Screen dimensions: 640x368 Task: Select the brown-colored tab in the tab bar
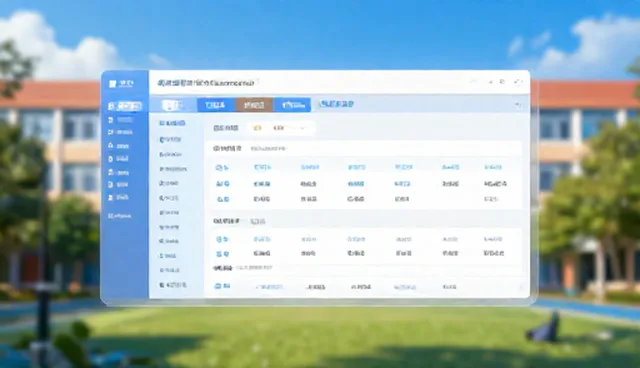click(254, 105)
